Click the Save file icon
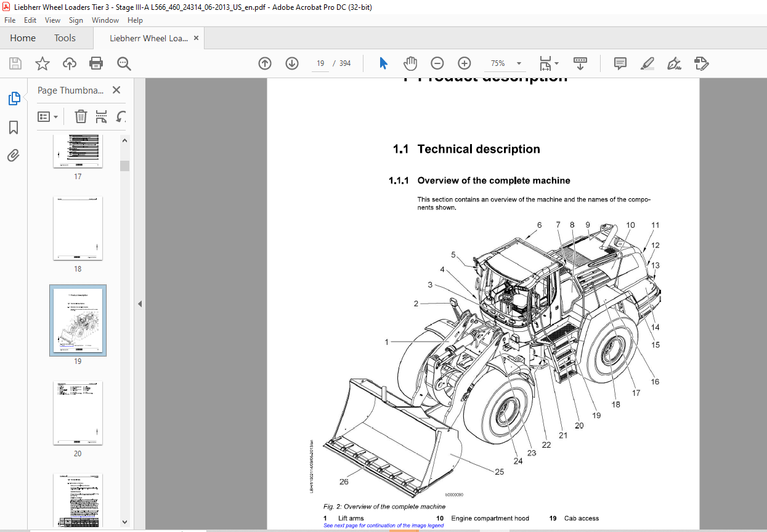Viewport: 767px width, 532px height. 15,63
